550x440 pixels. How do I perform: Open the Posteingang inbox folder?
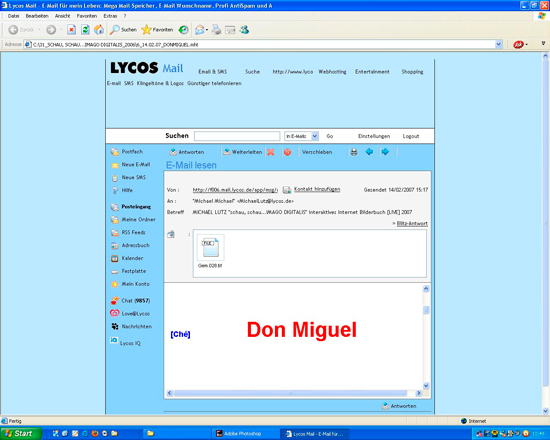(x=131, y=207)
